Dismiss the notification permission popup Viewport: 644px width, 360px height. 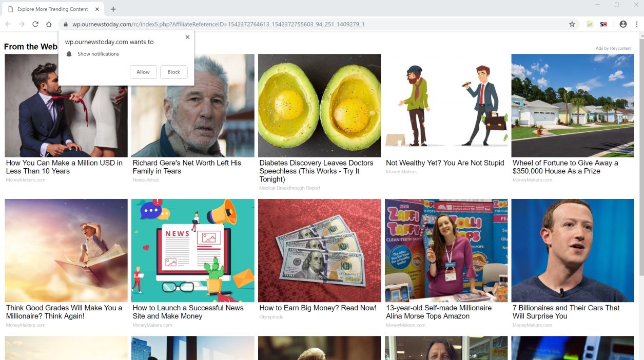pos(187,37)
